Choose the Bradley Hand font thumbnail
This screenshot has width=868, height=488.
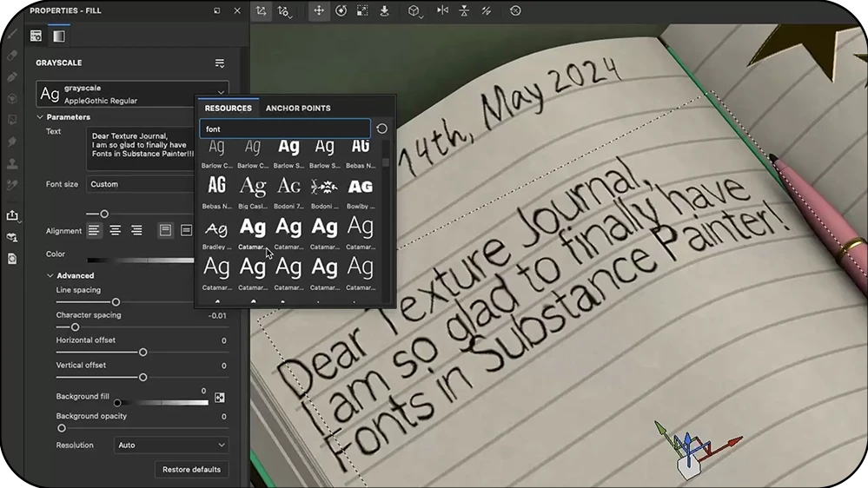coord(216,233)
